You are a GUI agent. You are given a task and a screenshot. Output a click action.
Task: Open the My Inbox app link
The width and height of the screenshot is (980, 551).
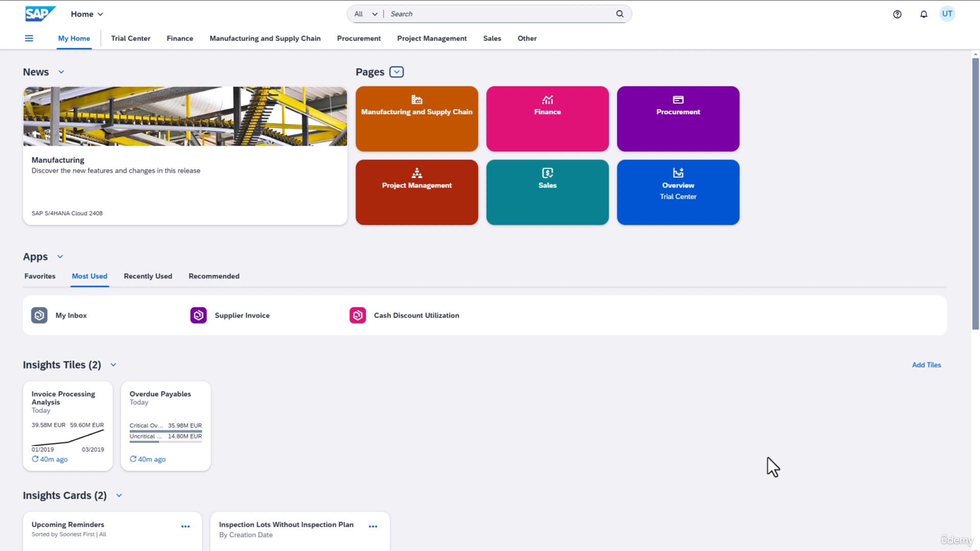pyautogui.click(x=71, y=315)
